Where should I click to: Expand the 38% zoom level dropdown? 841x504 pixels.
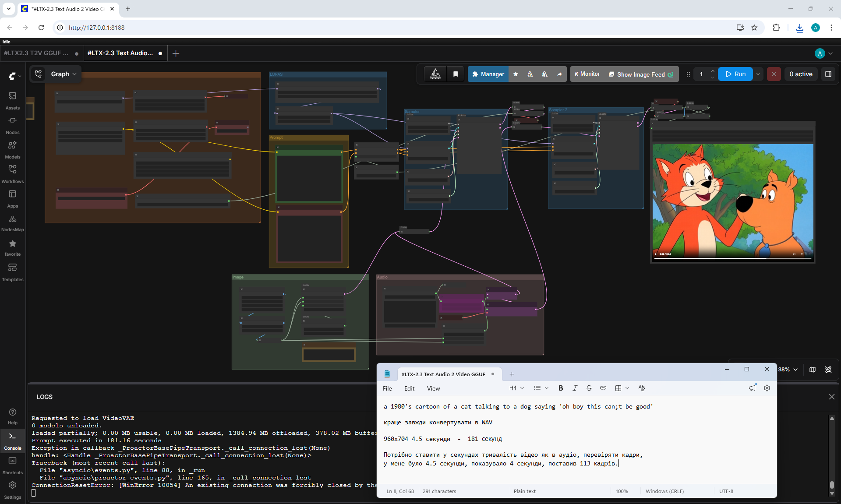click(788, 370)
